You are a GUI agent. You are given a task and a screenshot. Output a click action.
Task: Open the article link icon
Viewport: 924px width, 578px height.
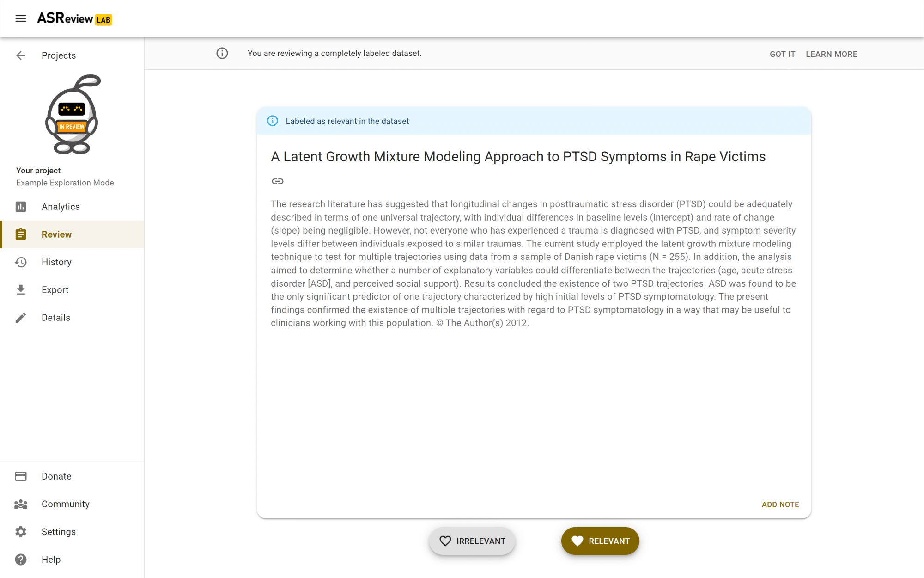277,181
